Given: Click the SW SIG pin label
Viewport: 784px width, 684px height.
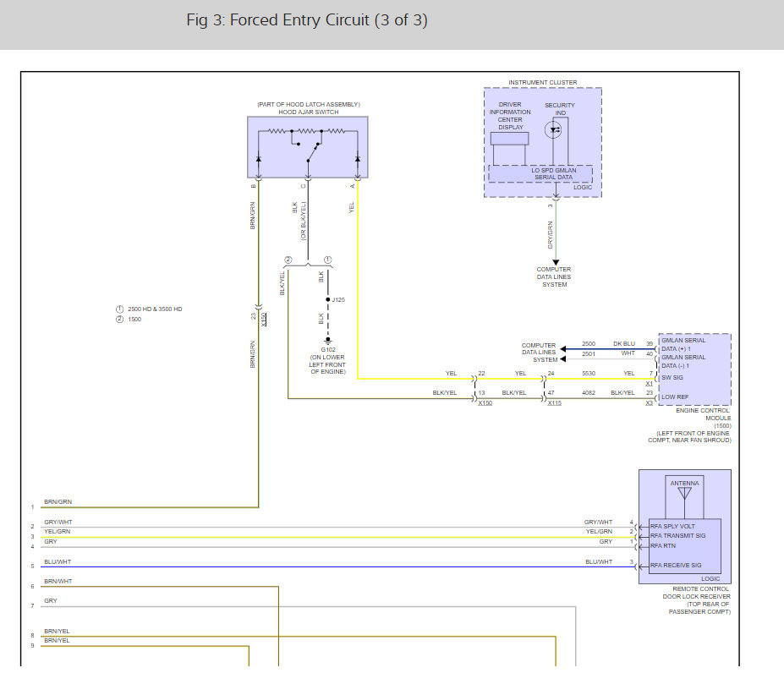Looking at the screenshot, I should tap(672, 377).
